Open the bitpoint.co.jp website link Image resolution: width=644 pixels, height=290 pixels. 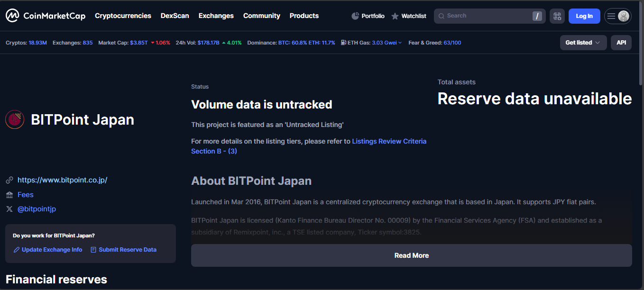pyautogui.click(x=62, y=180)
